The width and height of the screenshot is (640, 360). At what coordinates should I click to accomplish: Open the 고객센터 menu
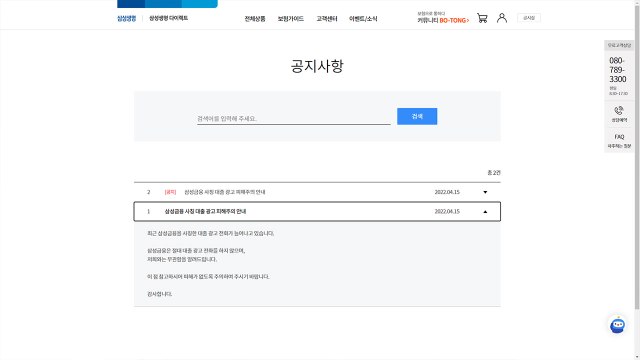[327, 19]
